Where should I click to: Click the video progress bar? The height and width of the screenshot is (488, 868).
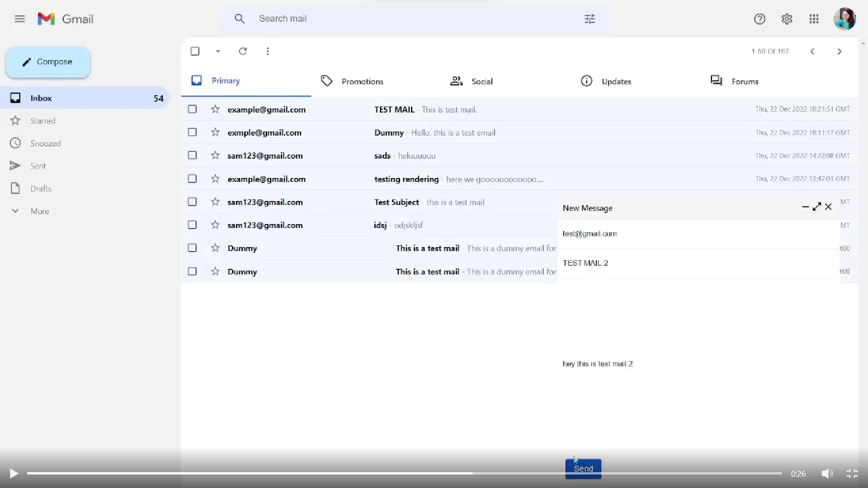(x=405, y=473)
